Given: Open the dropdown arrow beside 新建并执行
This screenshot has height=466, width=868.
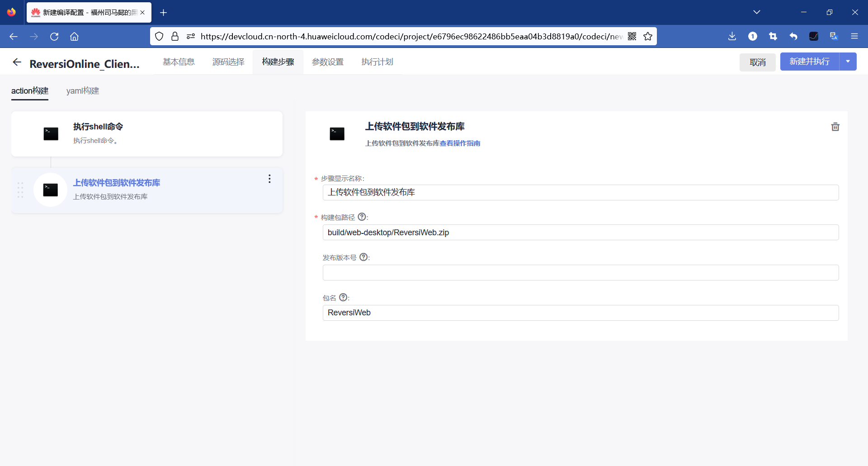Looking at the screenshot, I should 848,62.
